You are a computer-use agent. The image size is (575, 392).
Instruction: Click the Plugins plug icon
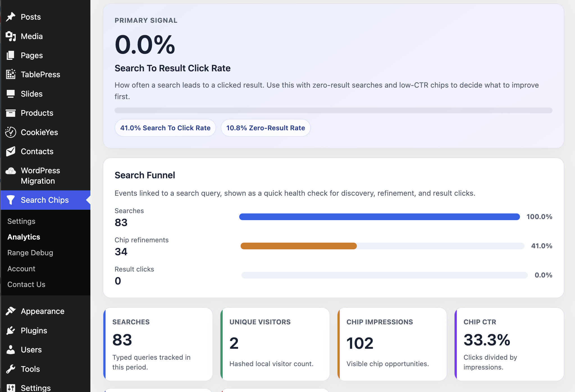pos(11,331)
